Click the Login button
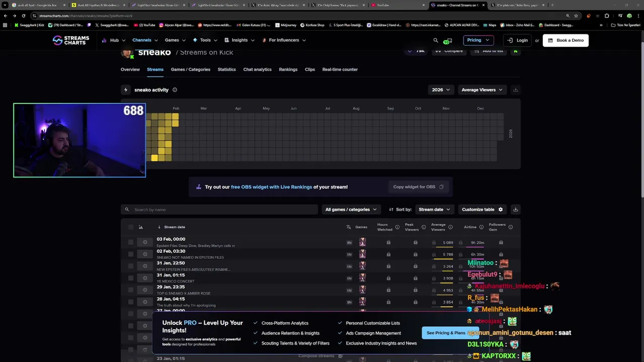The height and width of the screenshot is (362, 644). pyautogui.click(x=518, y=40)
